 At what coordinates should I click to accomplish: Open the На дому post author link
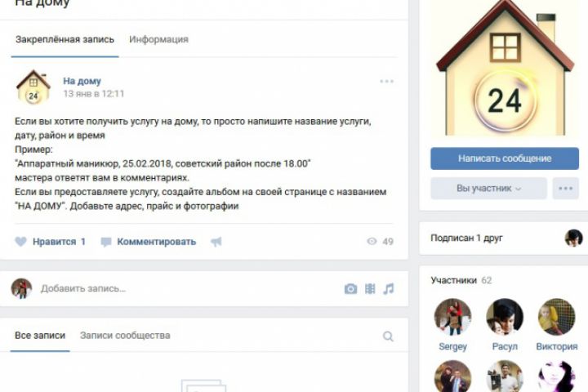click(82, 81)
